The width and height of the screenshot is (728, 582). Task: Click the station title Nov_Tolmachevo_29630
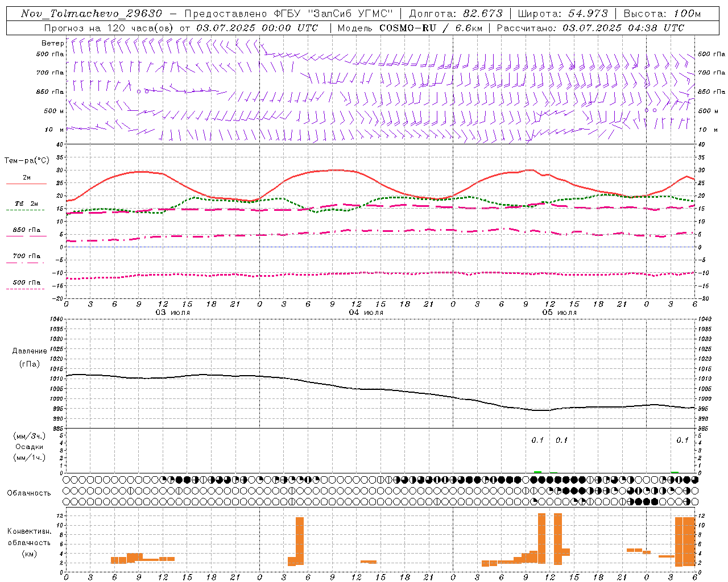pyautogui.click(x=92, y=14)
